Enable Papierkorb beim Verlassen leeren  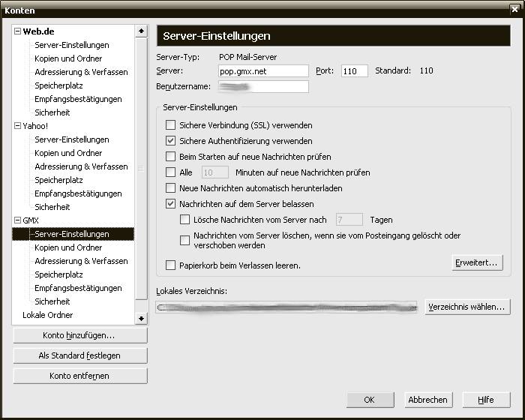(170, 265)
